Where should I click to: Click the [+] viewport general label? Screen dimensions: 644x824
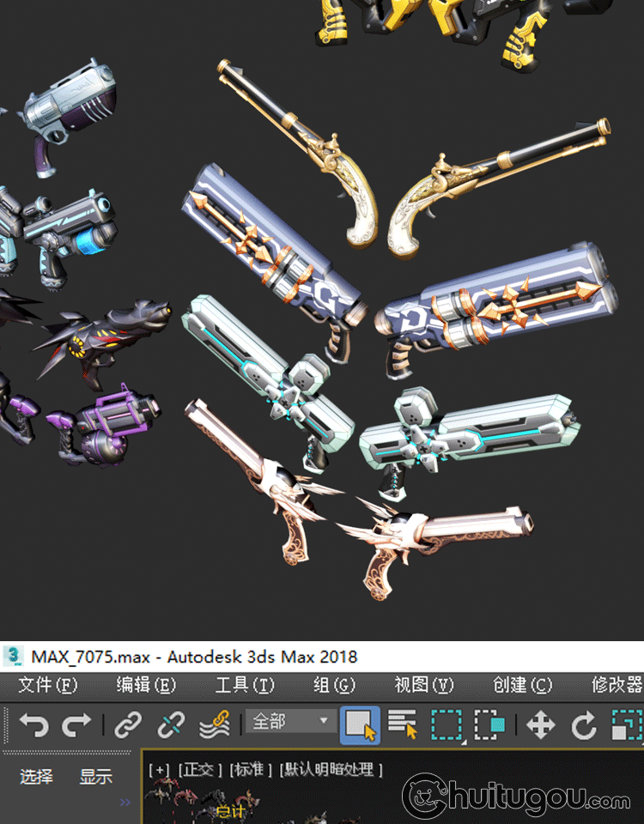click(160, 769)
